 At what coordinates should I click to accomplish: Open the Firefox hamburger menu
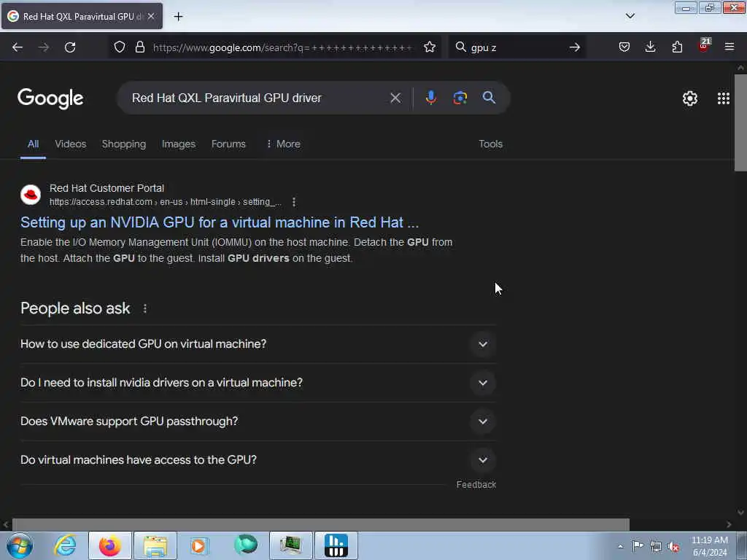point(729,47)
